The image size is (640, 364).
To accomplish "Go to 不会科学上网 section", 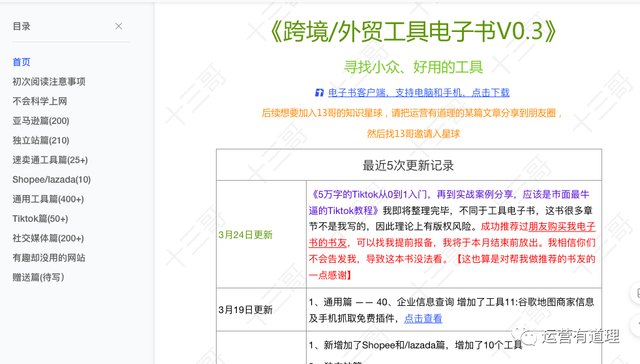I will 40,101.
